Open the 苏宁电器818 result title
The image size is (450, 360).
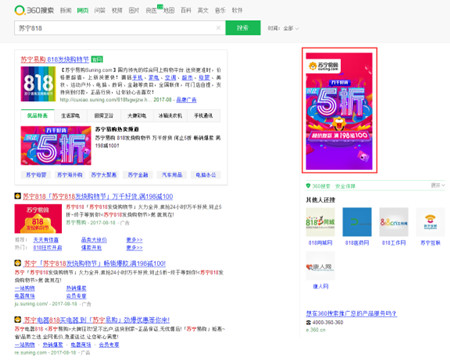(97, 320)
